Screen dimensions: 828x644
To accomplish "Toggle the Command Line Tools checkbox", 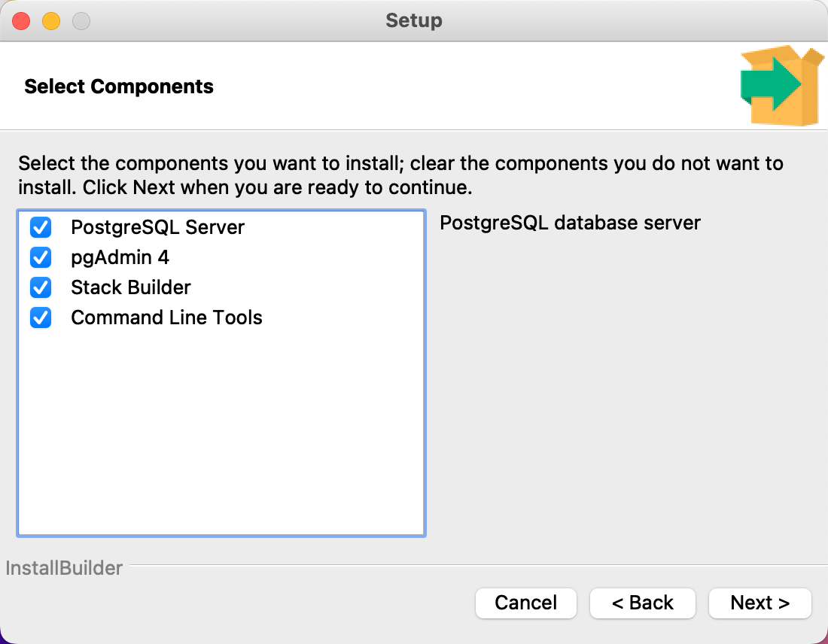I will 41,317.
